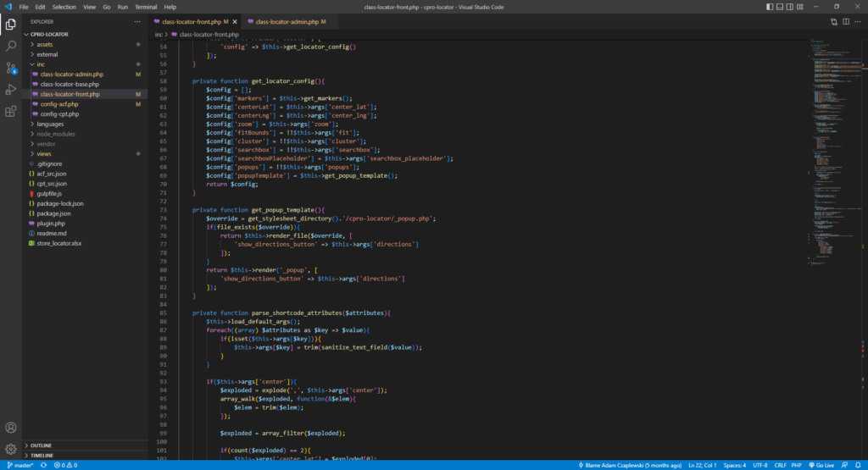Viewport: 868px width, 470px height.
Task: Open the Edit menu
Action: click(41, 7)
